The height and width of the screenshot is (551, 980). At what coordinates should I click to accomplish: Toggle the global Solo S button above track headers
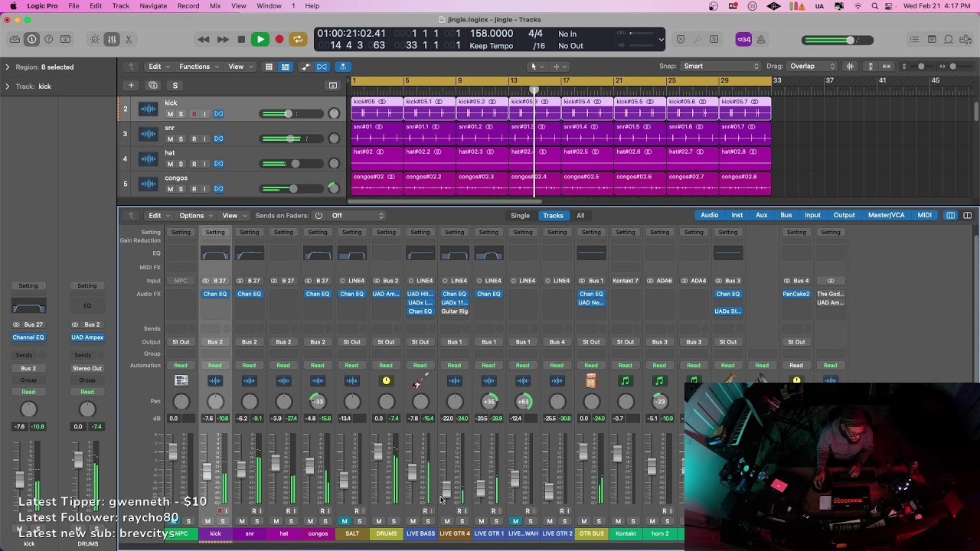pyautogui.click(x=175, y=86)
